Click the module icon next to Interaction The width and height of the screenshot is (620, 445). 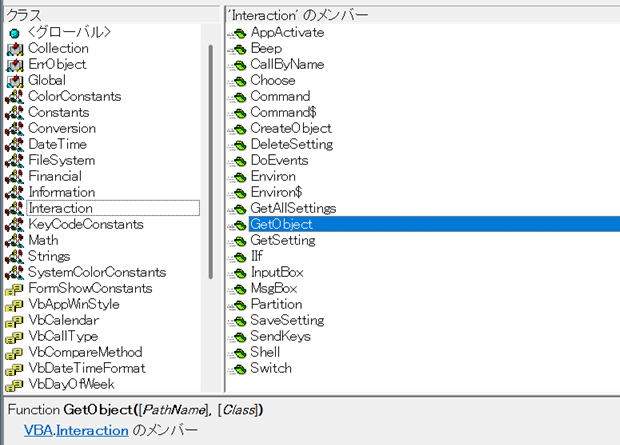coord(15,209)
